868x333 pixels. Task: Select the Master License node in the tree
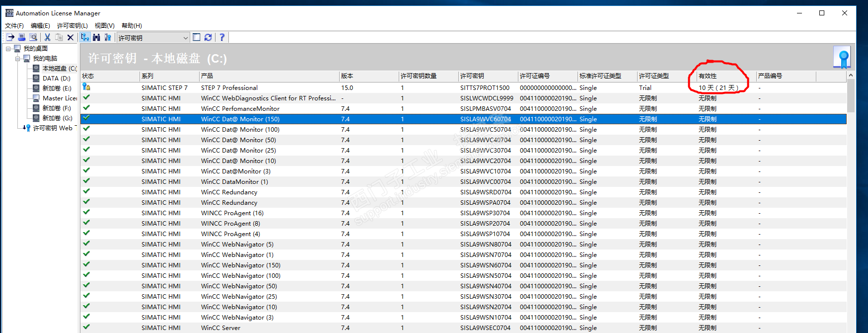[60, 98]
